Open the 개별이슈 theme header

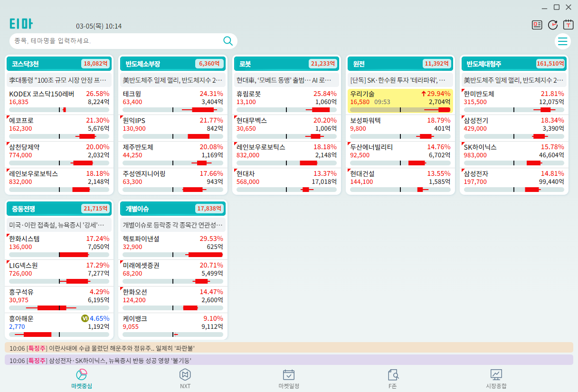pos(173,208)
